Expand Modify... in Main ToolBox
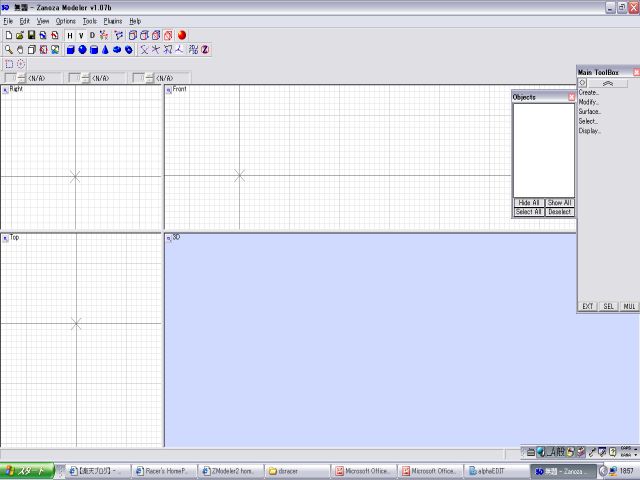This screenshot has height=480, width=640. click(x=589, y=102)
